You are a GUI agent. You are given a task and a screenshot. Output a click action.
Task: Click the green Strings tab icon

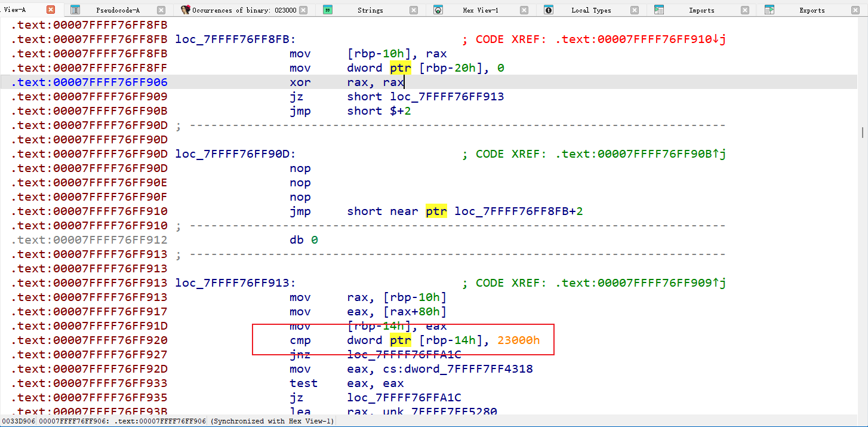[328, 10]
